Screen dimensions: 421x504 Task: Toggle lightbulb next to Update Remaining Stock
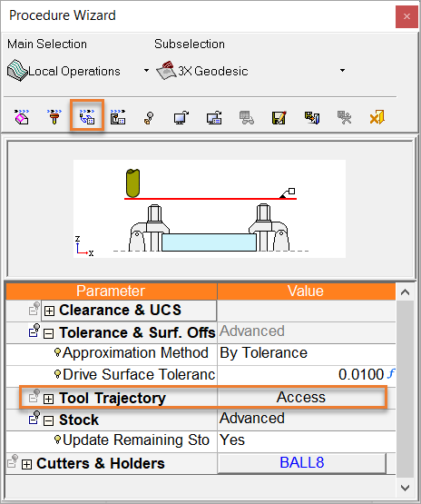pos(57,440)
